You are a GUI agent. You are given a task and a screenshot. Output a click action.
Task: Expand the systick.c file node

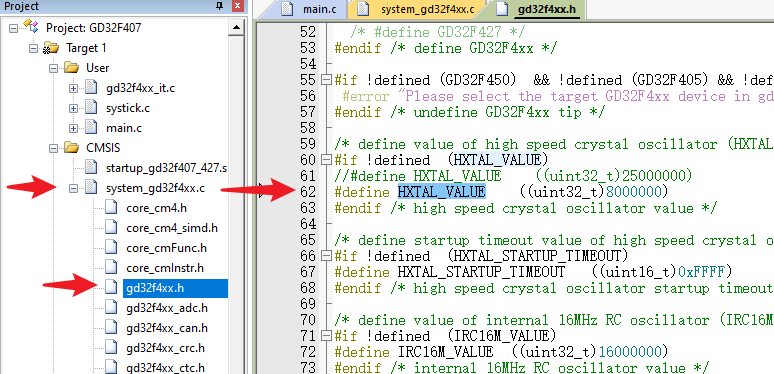[74, 108]
